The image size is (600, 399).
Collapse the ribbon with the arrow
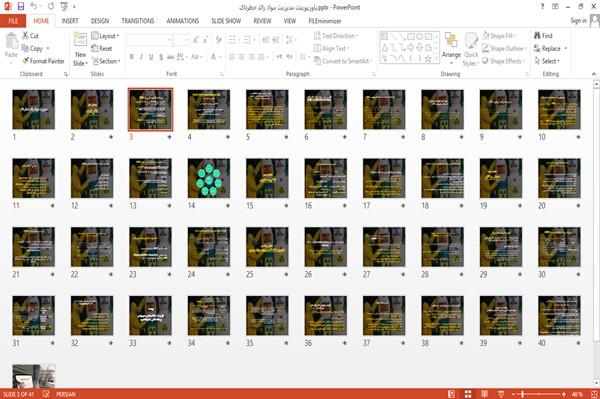point(593,74)
